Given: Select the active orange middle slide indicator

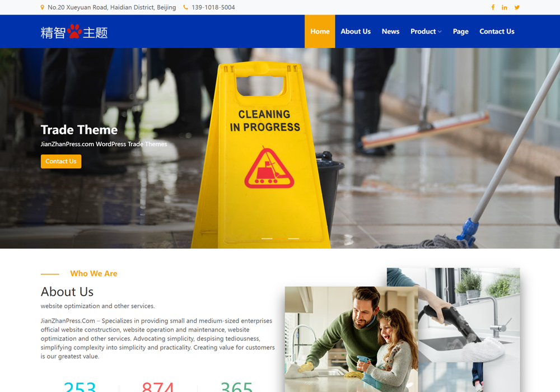Looking at the screenshot, I should tap(280, 239).
